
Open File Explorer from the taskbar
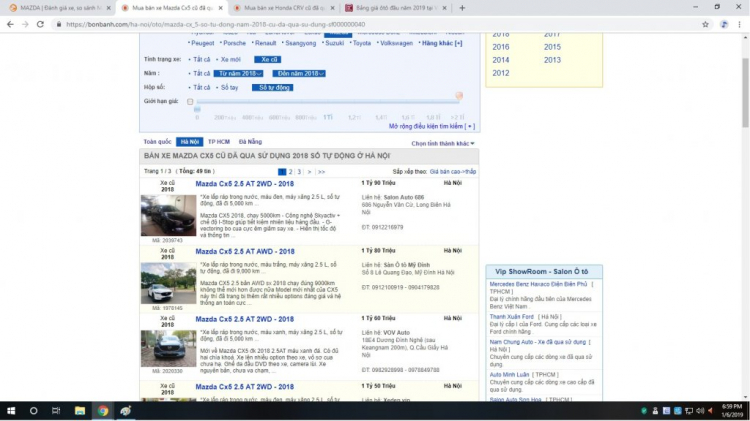point(79,410)
